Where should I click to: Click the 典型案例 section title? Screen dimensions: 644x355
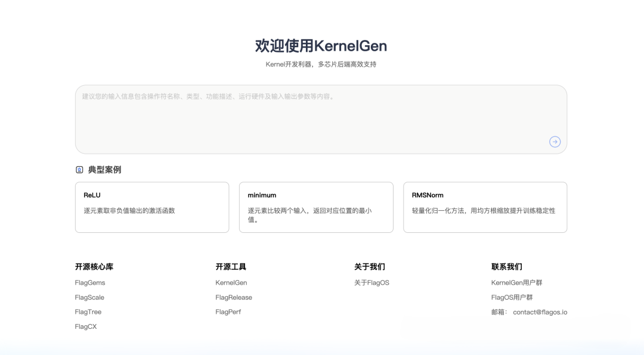[x=104, y=170]
